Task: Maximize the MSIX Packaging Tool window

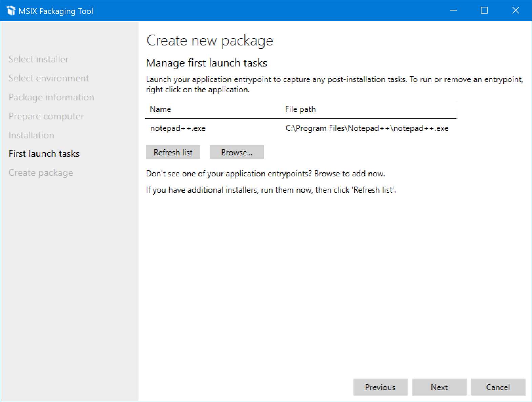Action: (484, 11)
